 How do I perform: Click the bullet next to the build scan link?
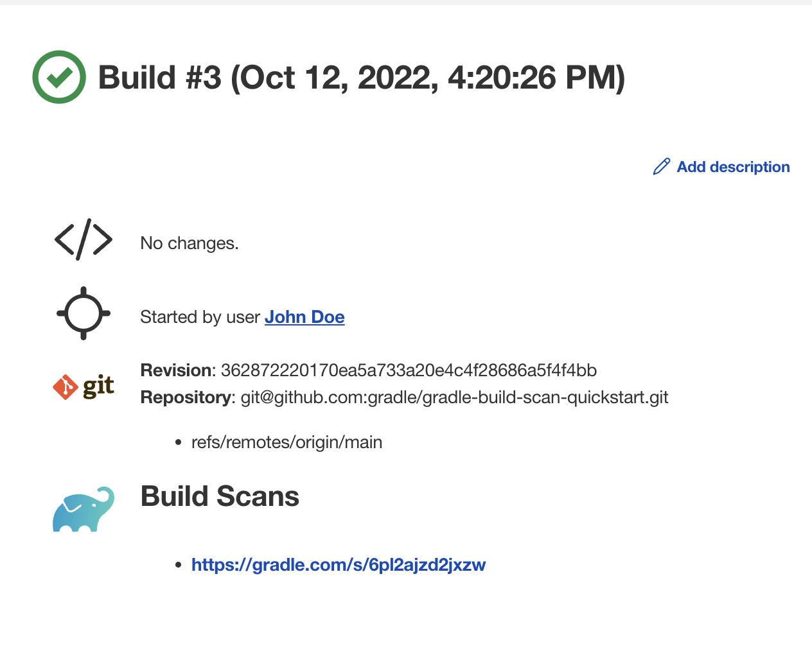coord(178,564)
